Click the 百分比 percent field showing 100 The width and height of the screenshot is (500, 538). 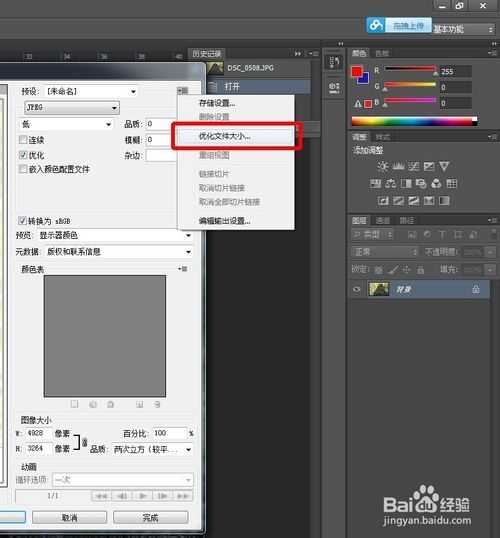click(x=169, y=433)
